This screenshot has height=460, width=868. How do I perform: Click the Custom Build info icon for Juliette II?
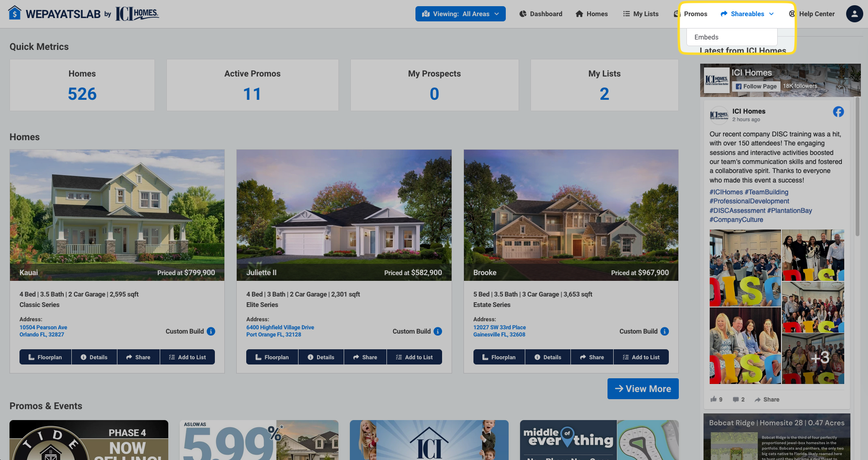pyautogui.click(x=438, y=331)
